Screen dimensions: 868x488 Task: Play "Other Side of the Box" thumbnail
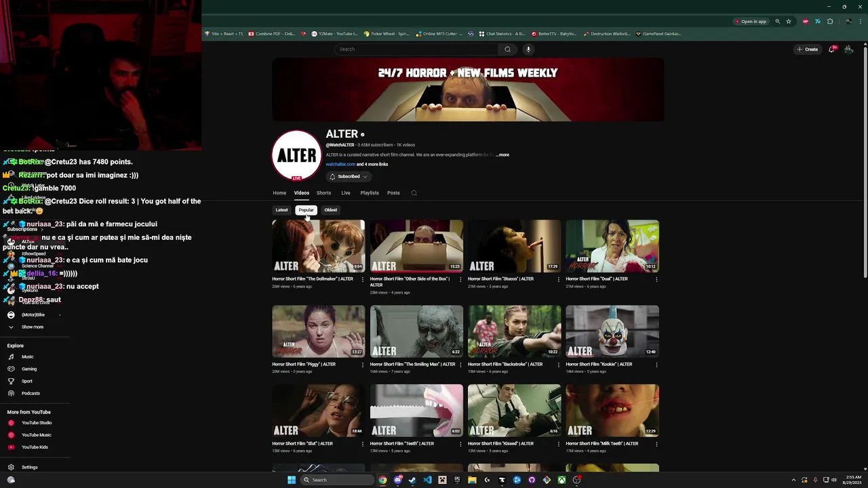click(x=416, y=246)
